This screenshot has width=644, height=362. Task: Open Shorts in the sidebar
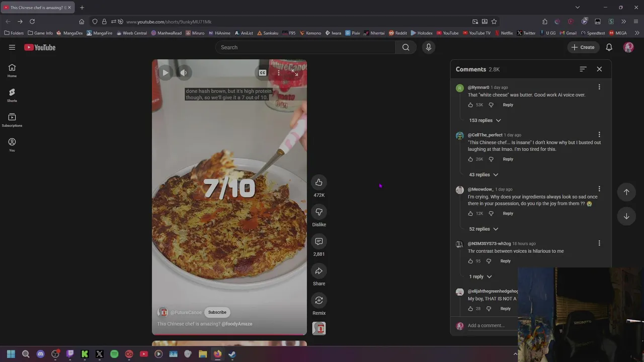point(12,95)
